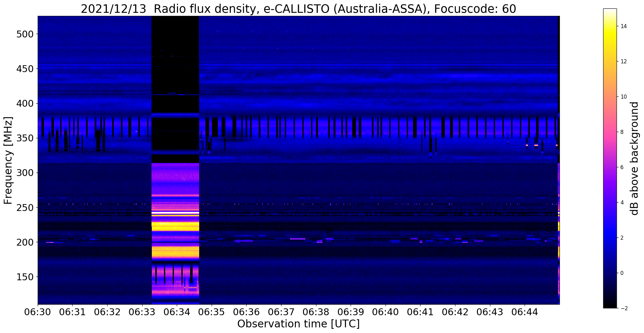The image size is (644, 333).
Task: Click the colorbar tick label 6
Action: (x=622, y=167)
